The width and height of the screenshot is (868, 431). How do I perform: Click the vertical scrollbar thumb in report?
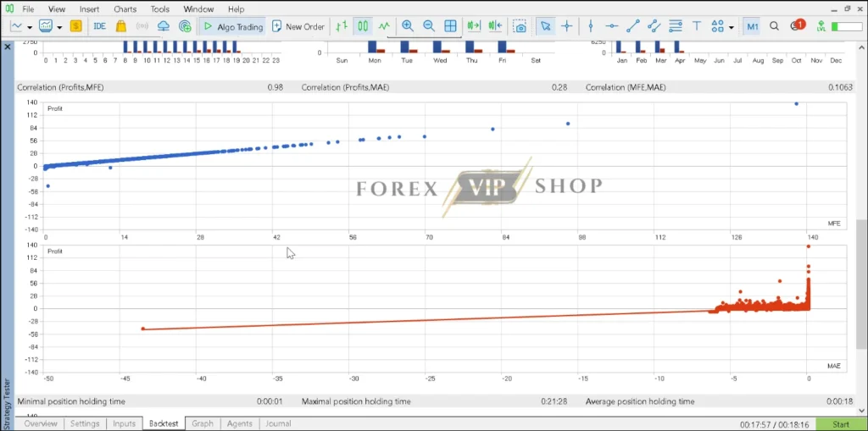(861, 284)
